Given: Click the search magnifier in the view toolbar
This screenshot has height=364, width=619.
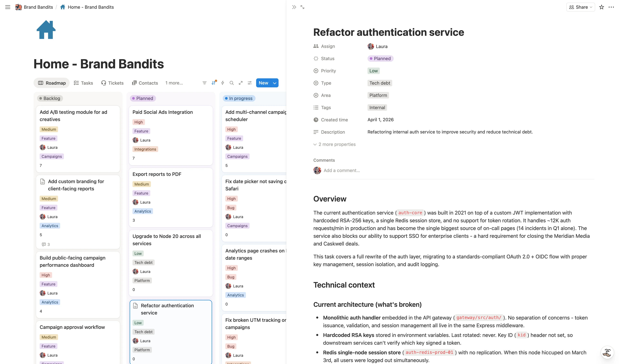Looking at the screenshot, I should click(231, 83).
